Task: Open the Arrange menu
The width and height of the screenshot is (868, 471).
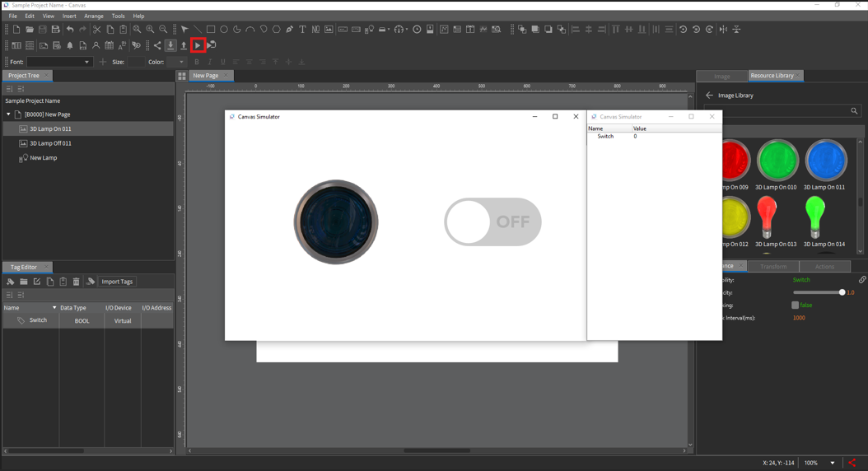Action: pyautogui.click(x=93, y=16)
